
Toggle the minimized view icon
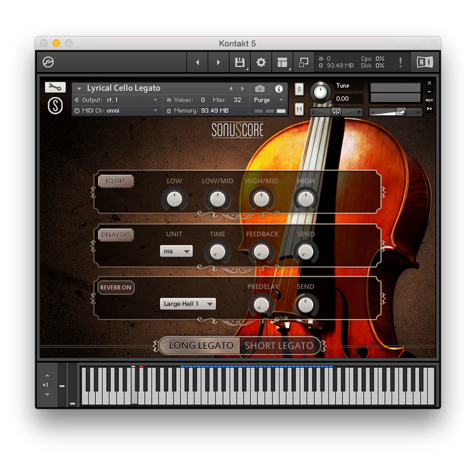tap(304, 63)
